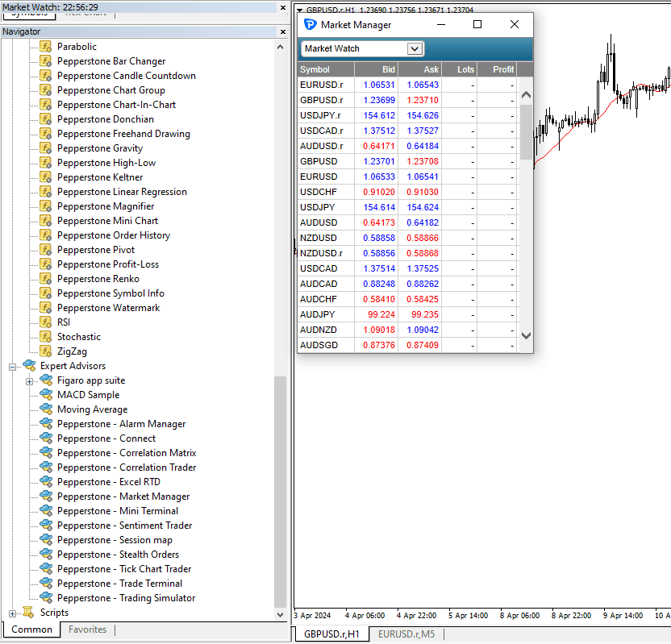Select the USDJPY row in Market Manager

406,207
